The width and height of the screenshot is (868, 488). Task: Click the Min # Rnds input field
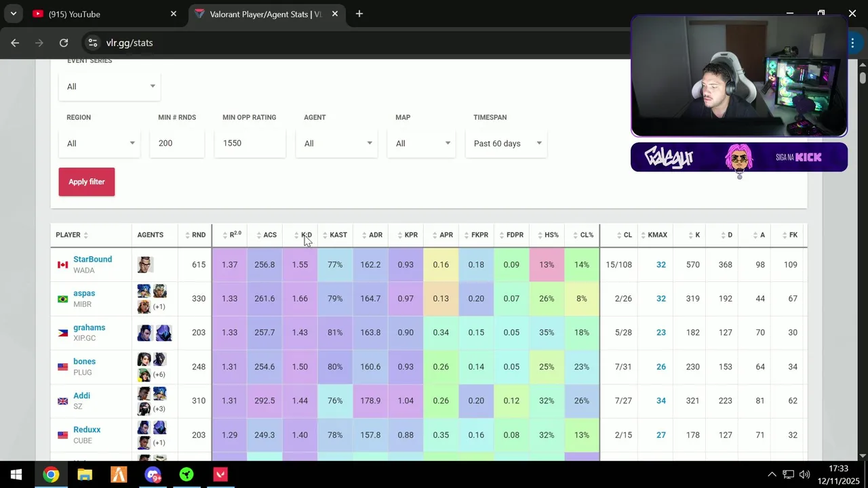click(177, 144)
